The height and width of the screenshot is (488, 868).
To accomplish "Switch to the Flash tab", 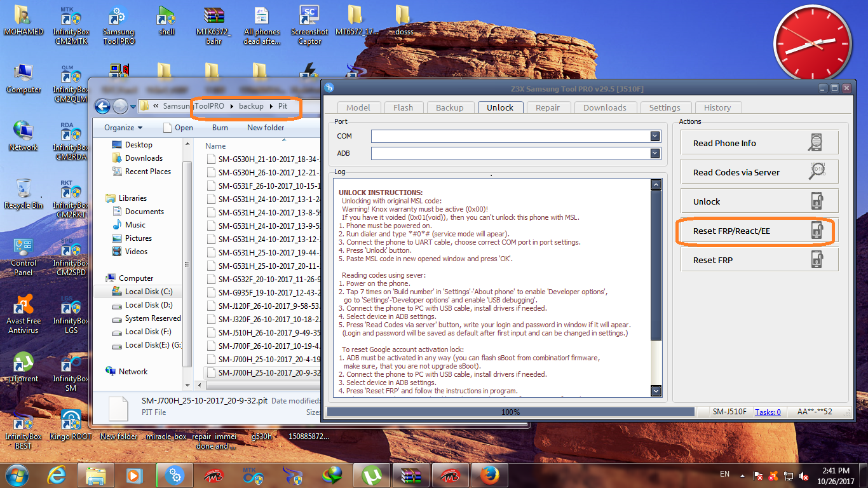I will tap(403, 107).
